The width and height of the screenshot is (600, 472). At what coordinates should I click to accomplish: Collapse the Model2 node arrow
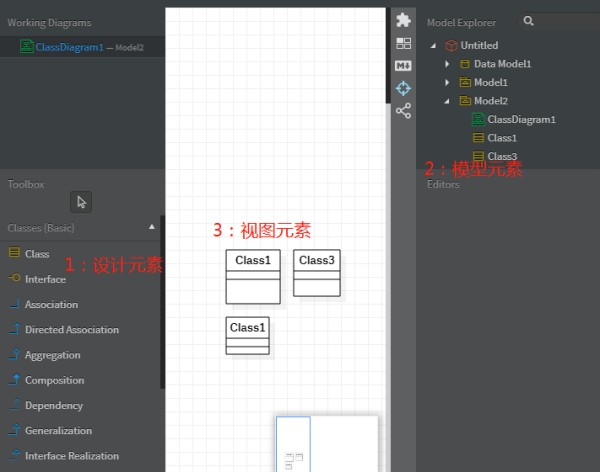coord(447,101)
